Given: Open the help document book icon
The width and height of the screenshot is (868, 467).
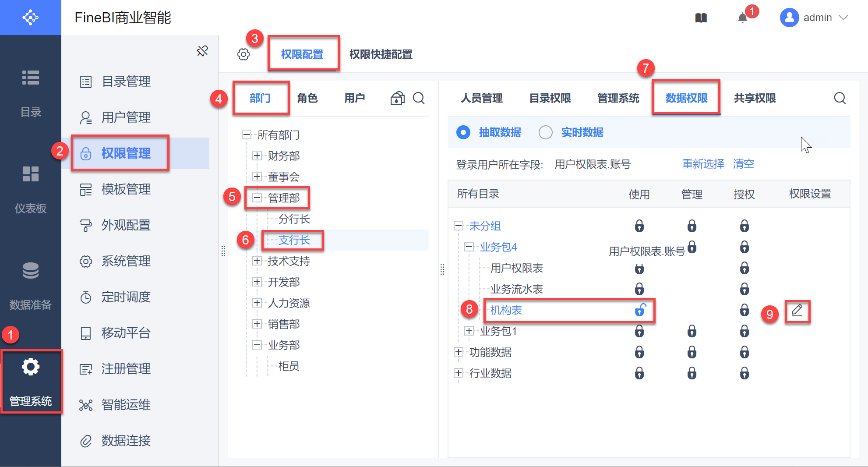Looking at the screenshot, I should tap(701, 18).
